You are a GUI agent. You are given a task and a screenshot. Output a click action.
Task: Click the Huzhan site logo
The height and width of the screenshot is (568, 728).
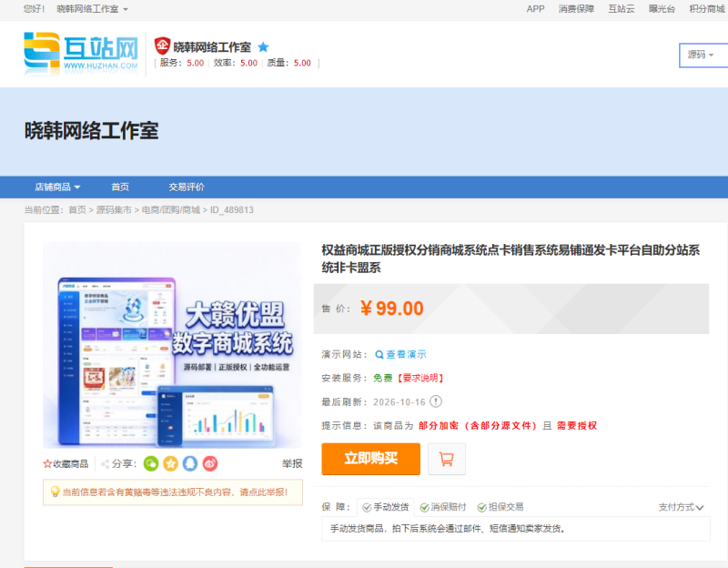click(81, 53)
